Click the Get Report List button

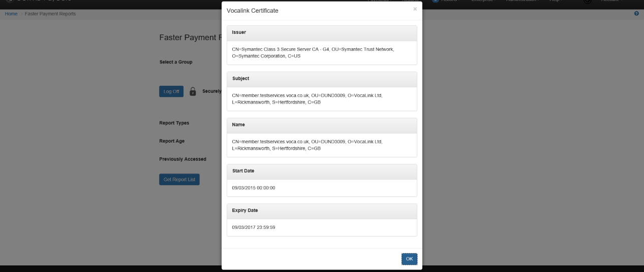click(x=179, y=180)
